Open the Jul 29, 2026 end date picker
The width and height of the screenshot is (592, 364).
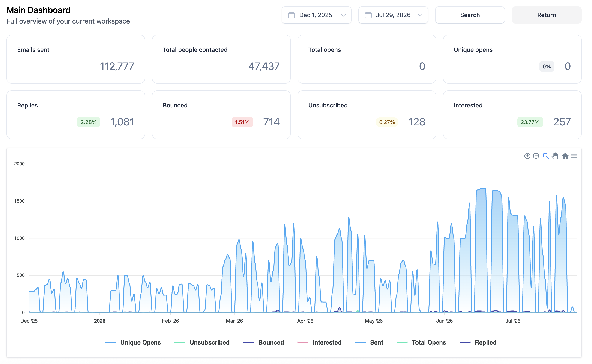(x=393, y=15)
